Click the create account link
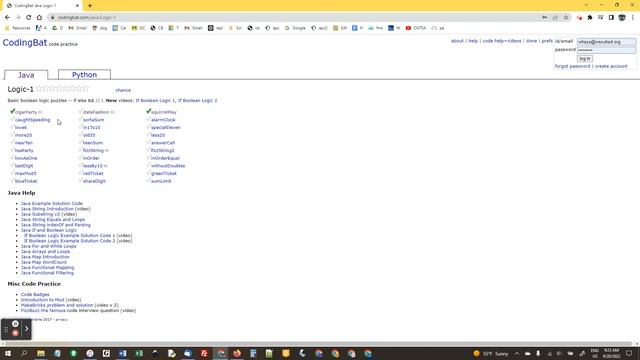Image resolution: width=640 pixels, height=360 pixels. 611,66
